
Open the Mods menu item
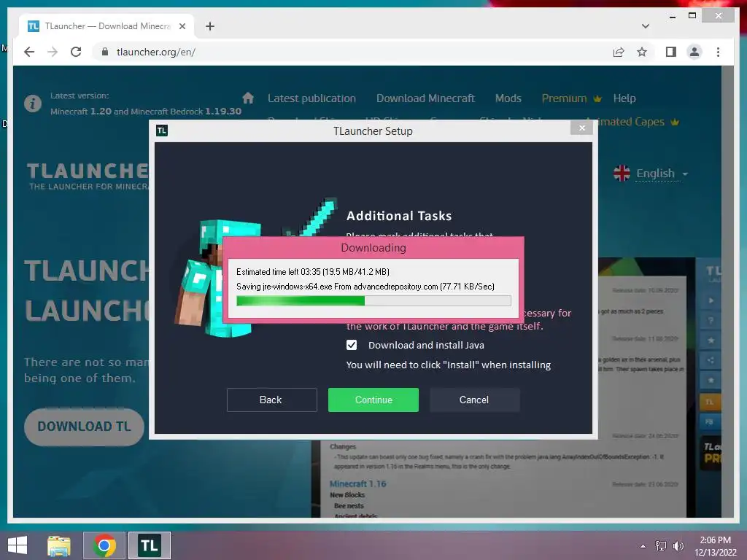[508, 98]
